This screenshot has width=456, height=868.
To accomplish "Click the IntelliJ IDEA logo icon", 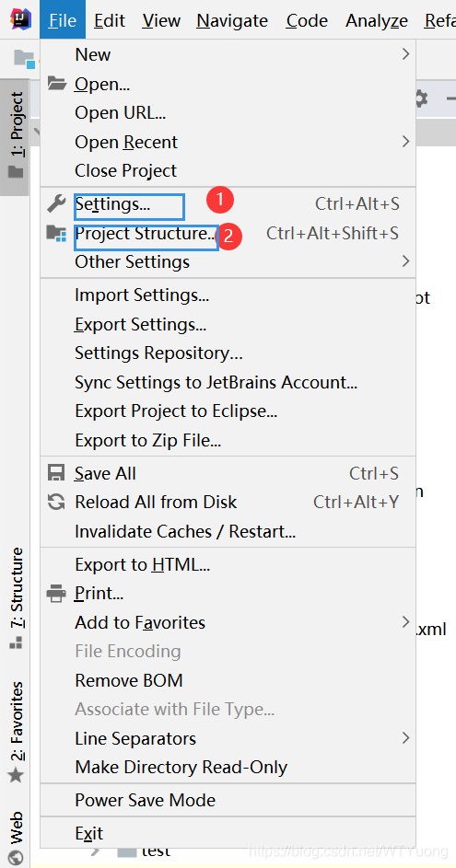I will (x=20, y=19).
